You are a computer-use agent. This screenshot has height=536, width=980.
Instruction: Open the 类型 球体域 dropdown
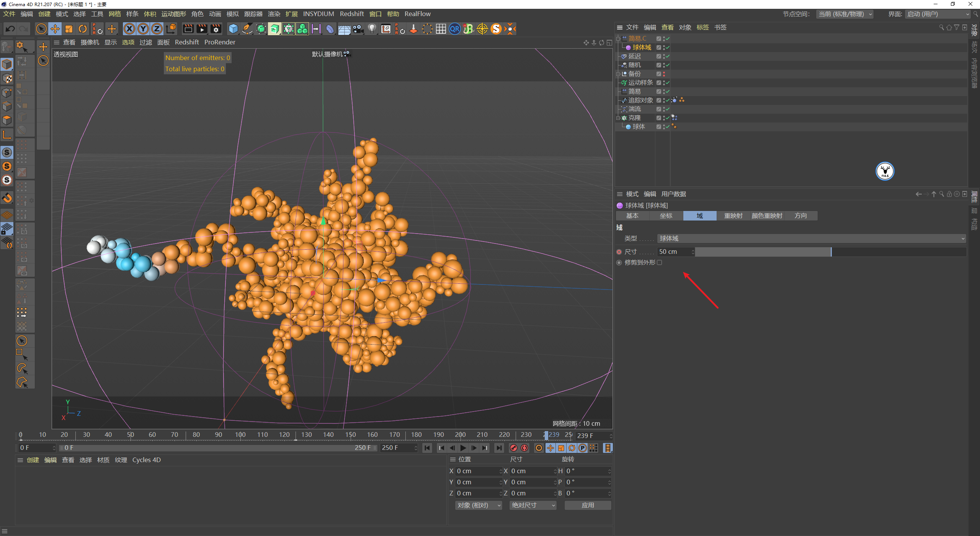pos(812,239)
